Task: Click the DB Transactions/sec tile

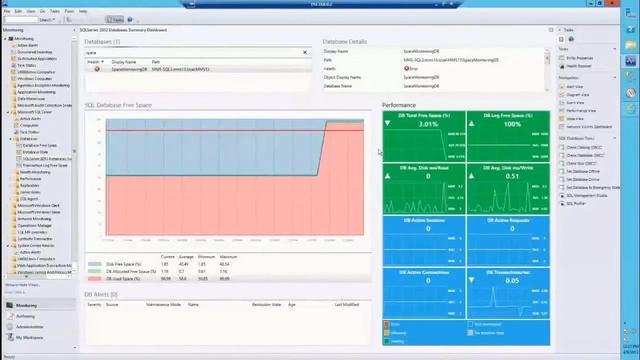Action: pos(508,293)
